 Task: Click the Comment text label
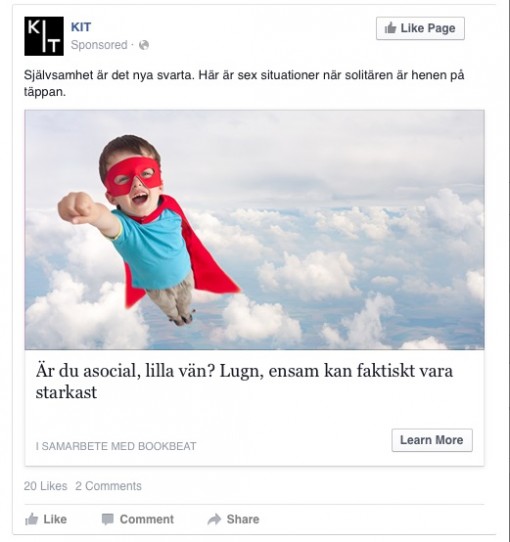tap(147, 519)
